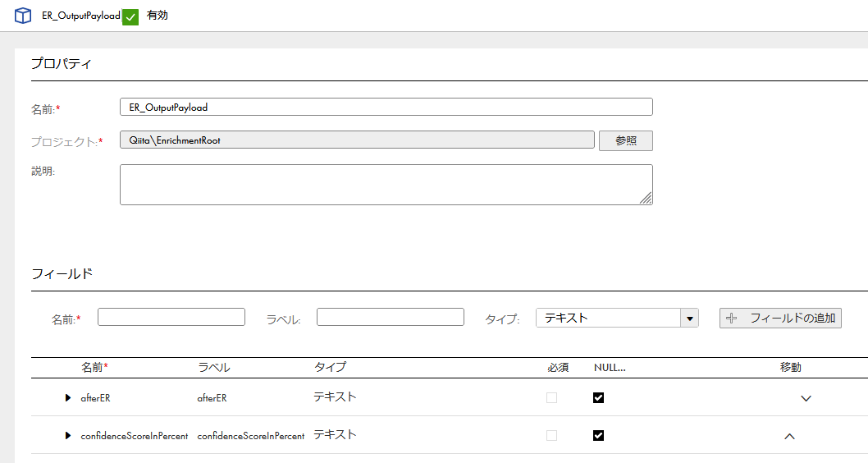The width and height of the screenshot is (868, 463).
Task: Click the afterER name cell
Action: (95, 397)
